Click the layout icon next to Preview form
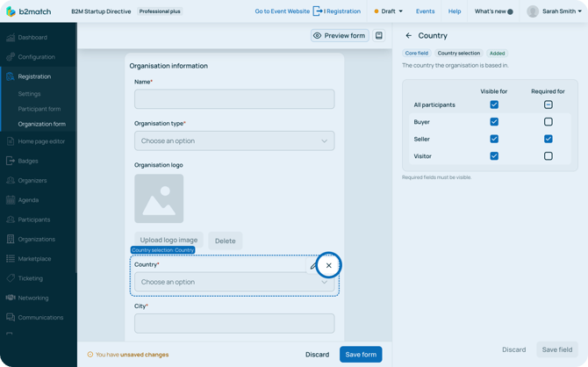Image resolution: width=588 pixels, height=367 pixels. point(379,36)
